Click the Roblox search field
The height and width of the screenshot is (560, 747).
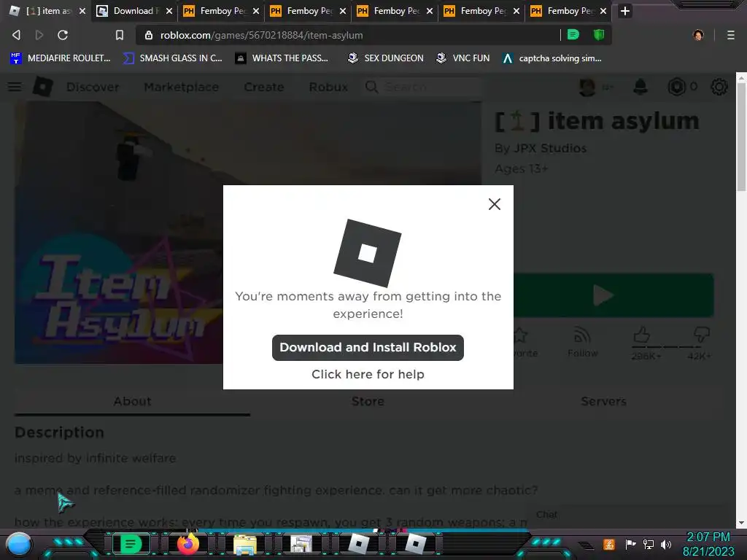click(x=422, y=87)
